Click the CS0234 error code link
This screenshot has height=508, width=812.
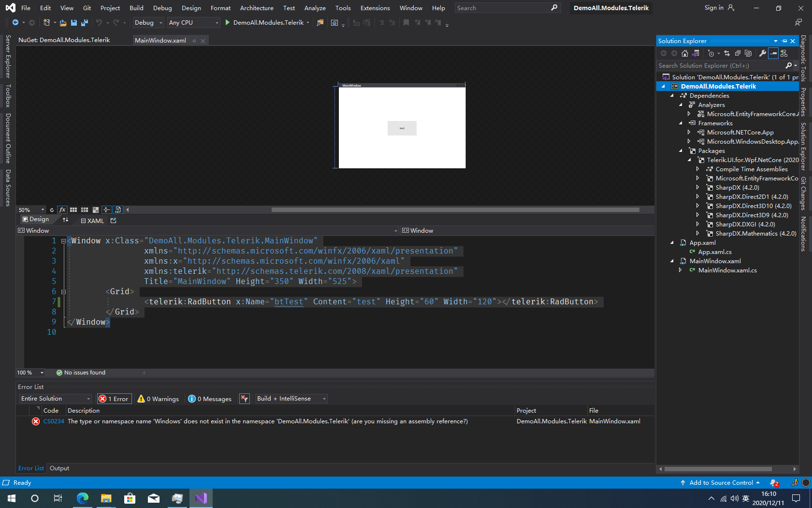pos(54,421)
